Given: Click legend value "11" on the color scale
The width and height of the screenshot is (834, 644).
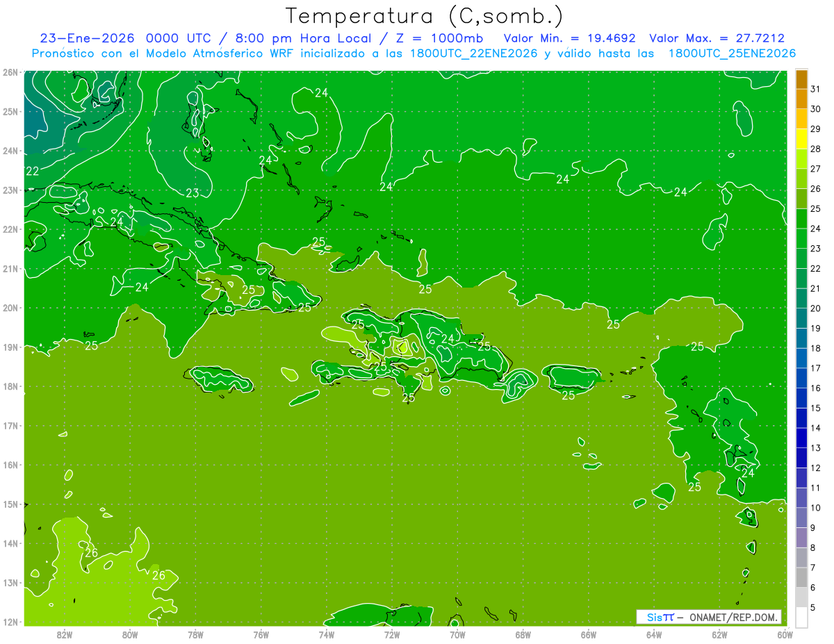Looking at the screenshot, I should pyautogui.click(x=816, y=488).
